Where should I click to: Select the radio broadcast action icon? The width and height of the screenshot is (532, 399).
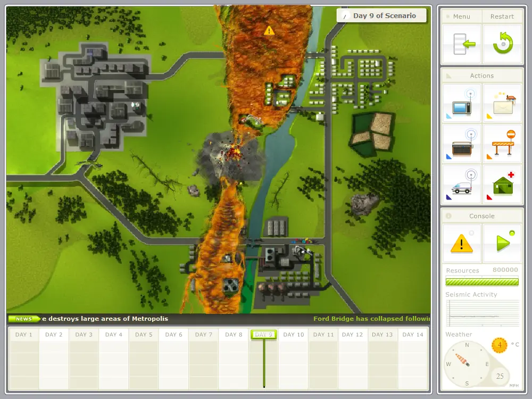pos(462,144)
